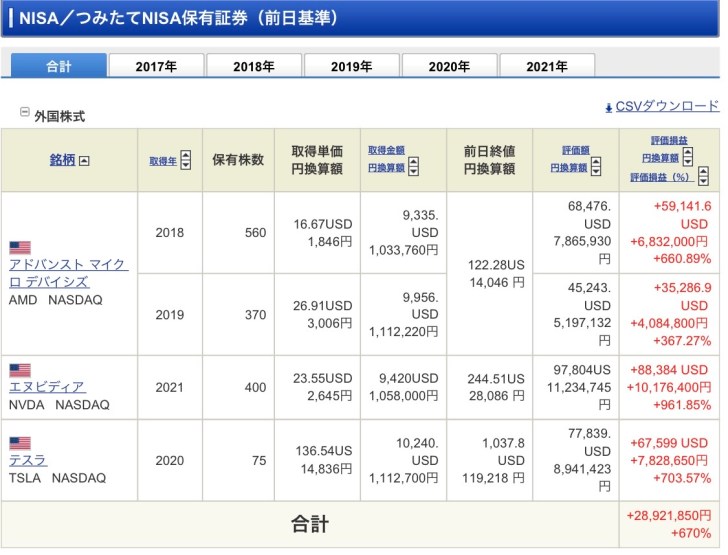Viewport: 728px width, 555px height.
Task: Switch to the 2018年 tab
Action: tap(254, 67)
